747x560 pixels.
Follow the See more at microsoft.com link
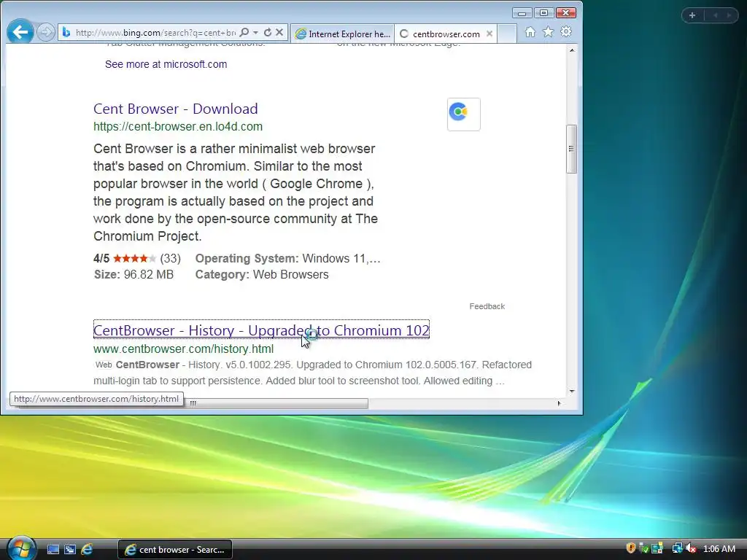(x=166, y=64)
